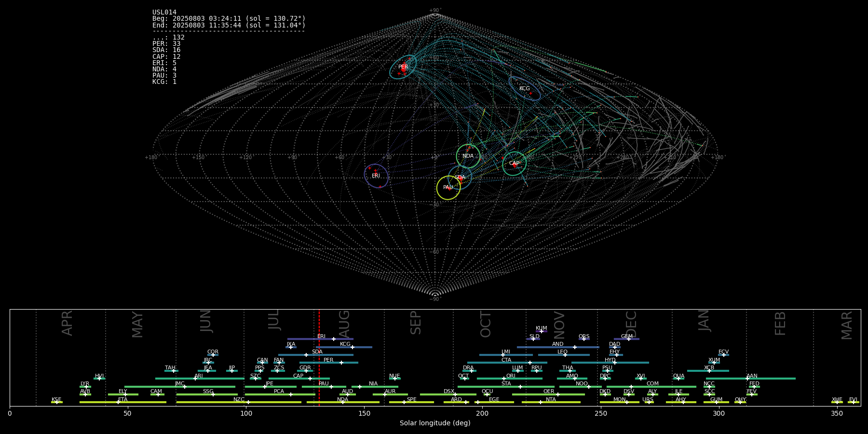Click the QUA shower label in timeline
Screen dimensions: 868x434
(x=678, y=376)
